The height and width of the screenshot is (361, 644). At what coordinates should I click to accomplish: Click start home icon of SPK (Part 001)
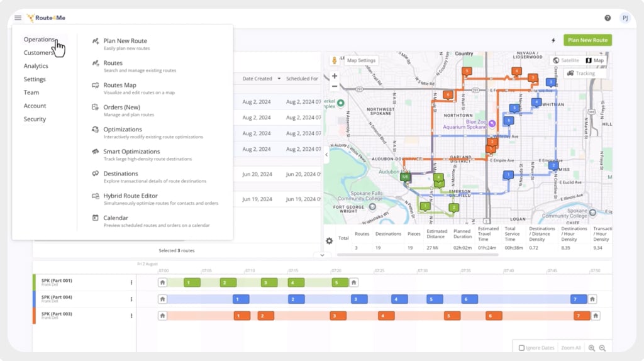coord(163,282)
